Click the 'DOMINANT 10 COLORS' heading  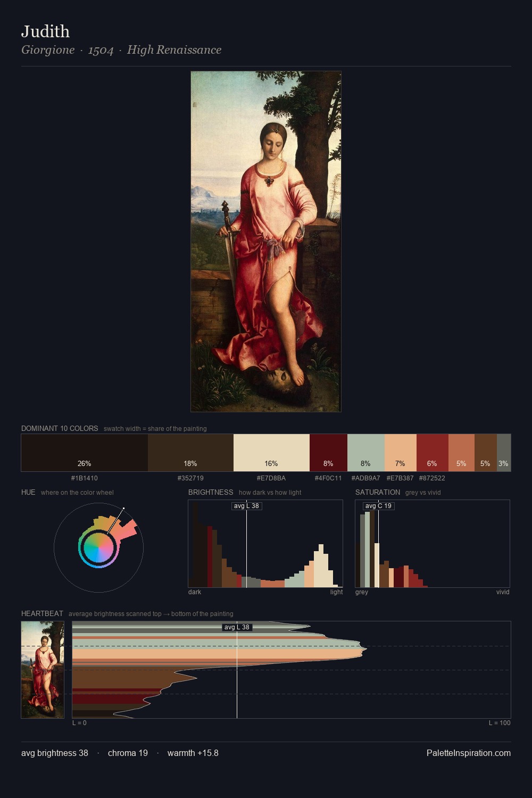(x=60, y=428)
